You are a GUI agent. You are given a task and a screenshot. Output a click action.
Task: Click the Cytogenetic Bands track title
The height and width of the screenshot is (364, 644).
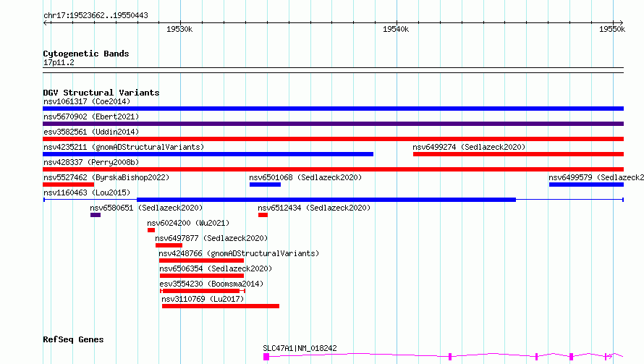coord(86,54)
